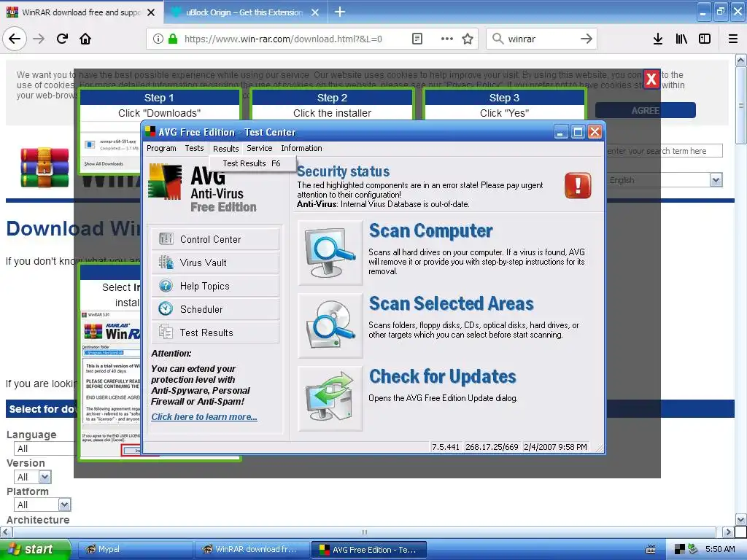The image size is (747, 560).
Task: Click the 'Click here to learn more' link
Action: point(204,416)
